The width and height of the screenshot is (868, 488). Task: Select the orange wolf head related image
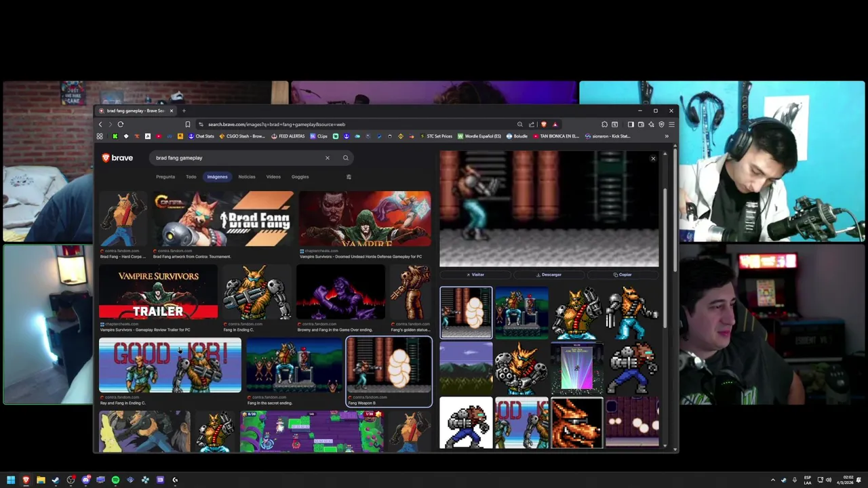click(x=576, y=423)
